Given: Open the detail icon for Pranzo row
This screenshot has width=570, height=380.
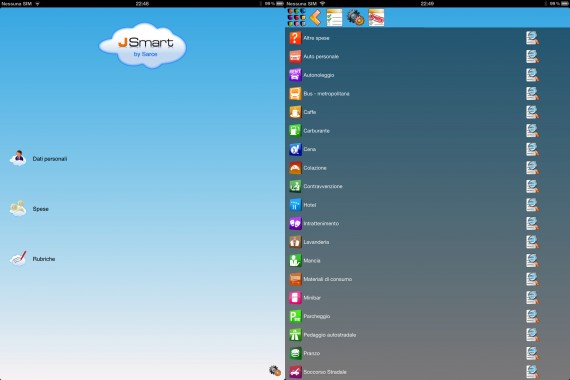Looking at the screenshot, I should [532, 353].
